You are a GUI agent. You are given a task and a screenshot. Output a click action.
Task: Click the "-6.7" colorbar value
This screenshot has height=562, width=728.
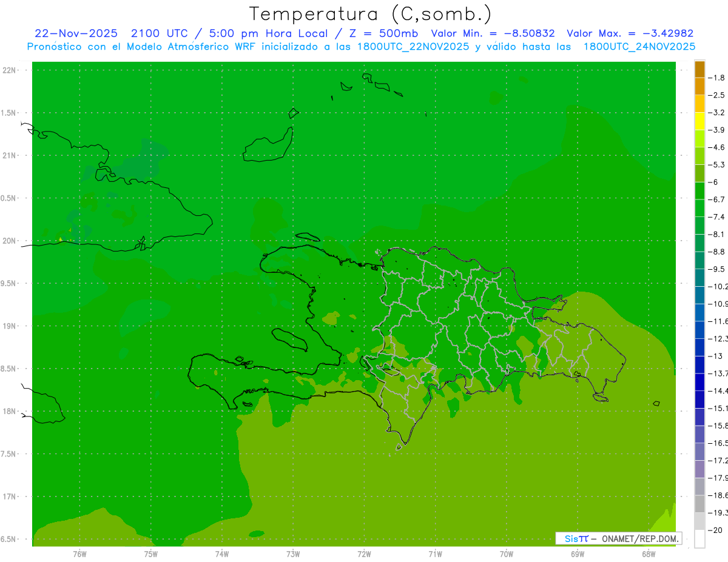click(716, 199)
